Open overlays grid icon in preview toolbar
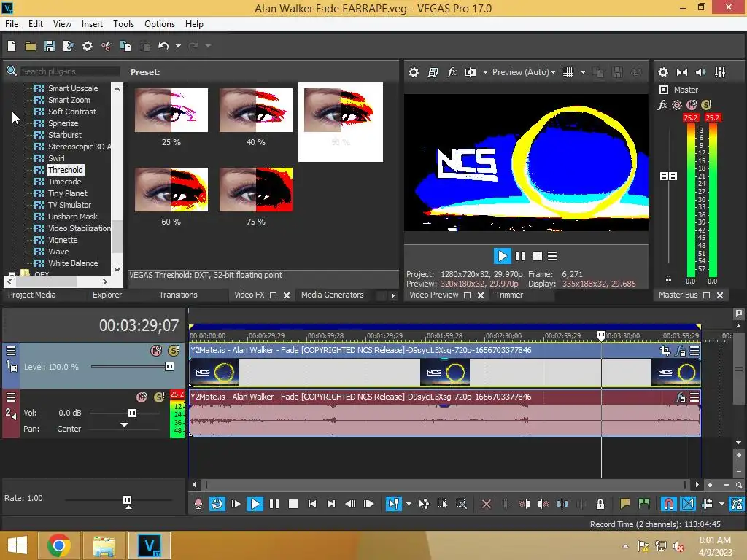Screen dimensions: 747x560 (x=568, y=72)
